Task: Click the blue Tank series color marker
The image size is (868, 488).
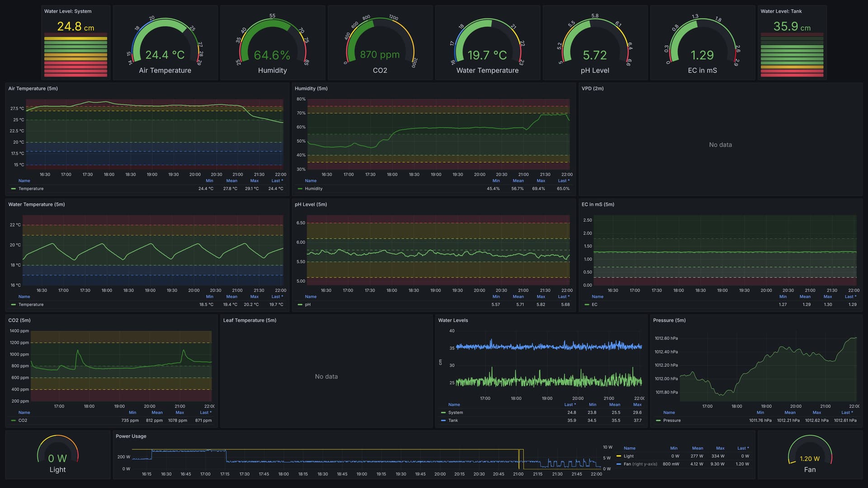Action: 443,421
